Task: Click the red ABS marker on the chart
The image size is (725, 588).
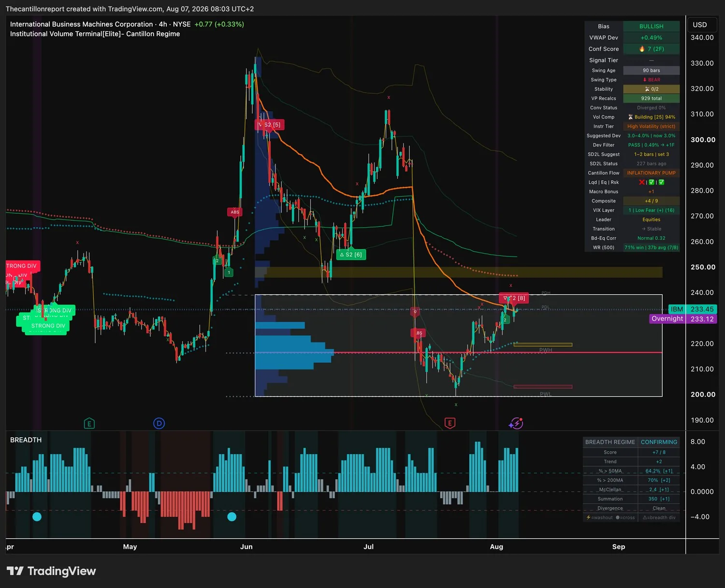Action: click(235, 212)
